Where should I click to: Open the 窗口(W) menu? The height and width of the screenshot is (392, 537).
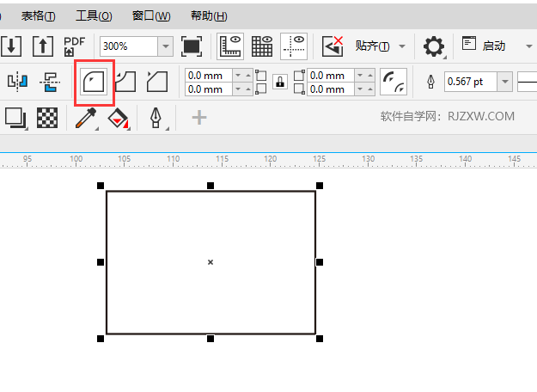151,16
